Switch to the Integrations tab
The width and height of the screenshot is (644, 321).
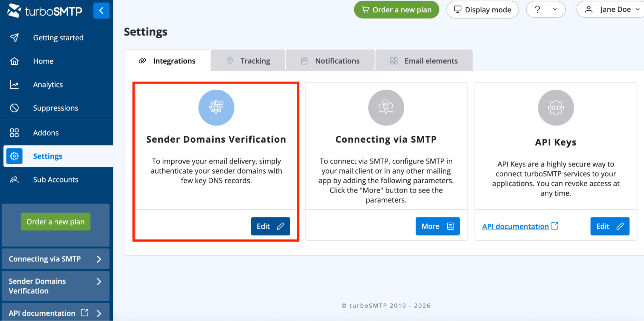(x=167, y=61)
